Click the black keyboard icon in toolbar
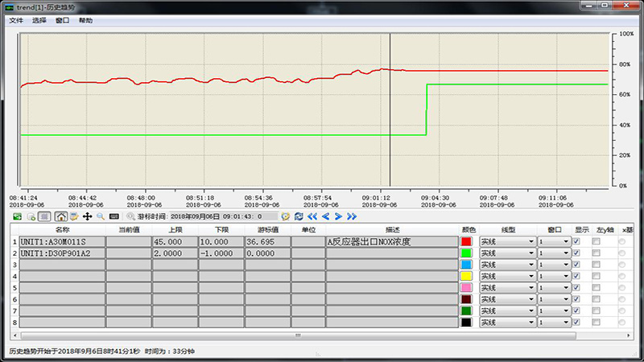 pyautogui.click(x=114, y=216)
